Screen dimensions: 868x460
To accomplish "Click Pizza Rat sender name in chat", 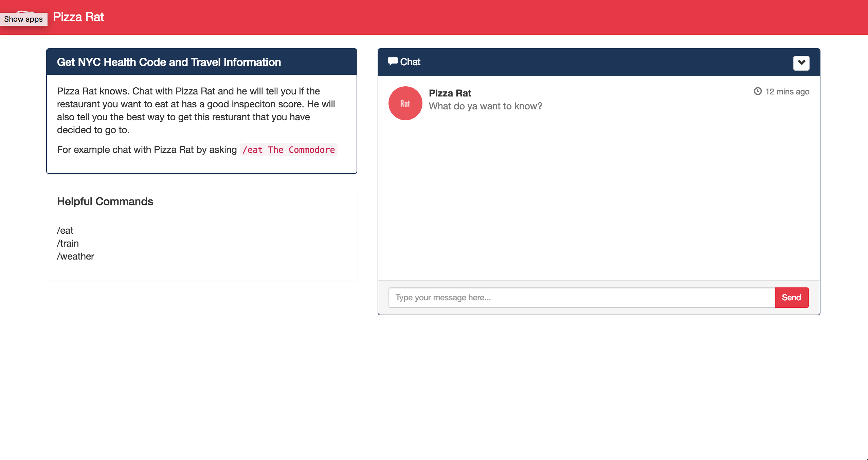I will click(450, 93).
